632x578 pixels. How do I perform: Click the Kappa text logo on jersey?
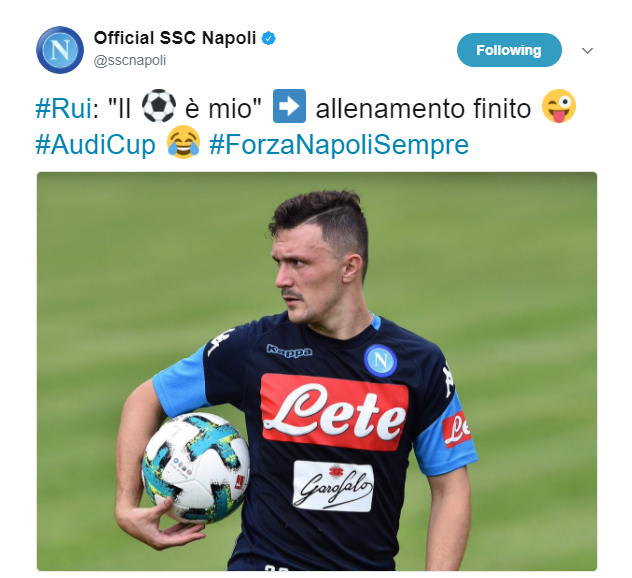coord(289,351)
